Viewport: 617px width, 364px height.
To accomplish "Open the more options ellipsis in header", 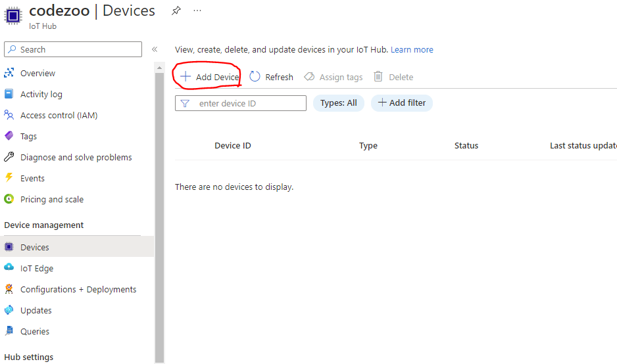I will 197,11.
